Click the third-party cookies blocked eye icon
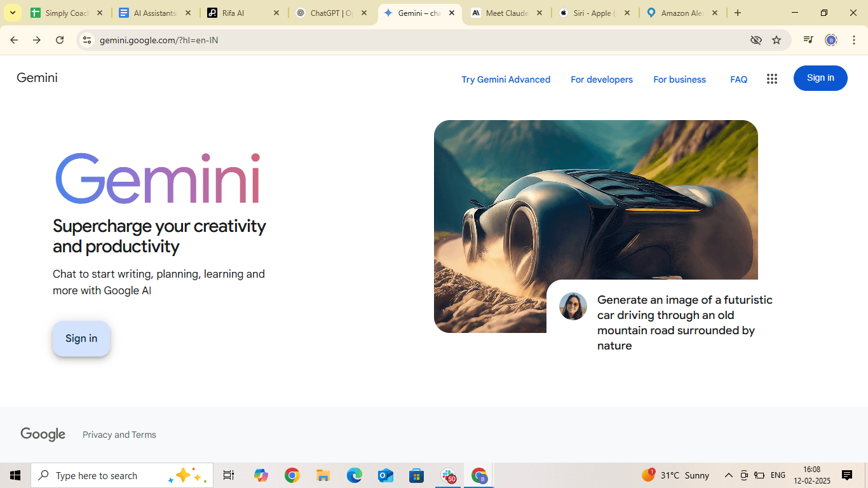The width and height of the screenshot is (868, 488). pyautogui.click(x=756, y=40)
